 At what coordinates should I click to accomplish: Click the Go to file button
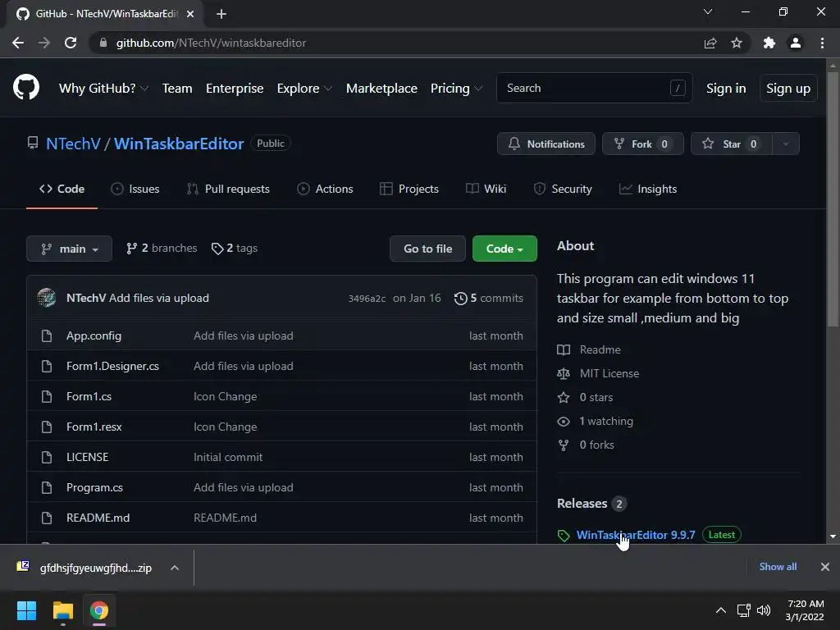point(427,249)
